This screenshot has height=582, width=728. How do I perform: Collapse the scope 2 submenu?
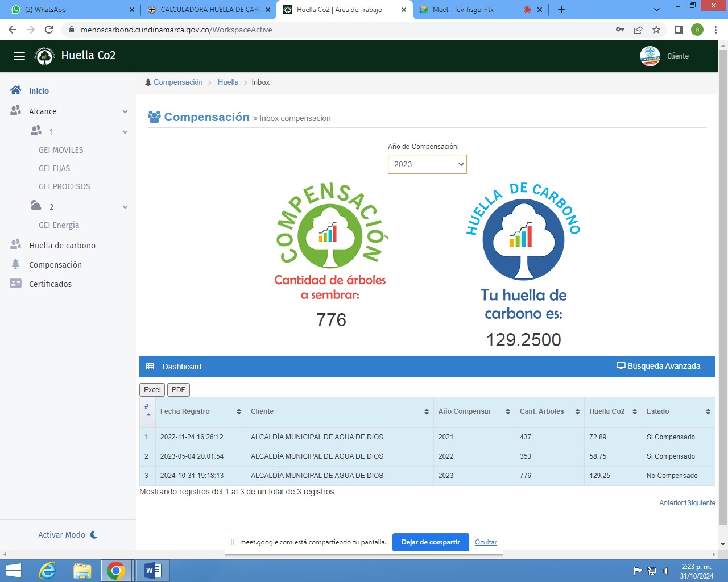[125, 207]
